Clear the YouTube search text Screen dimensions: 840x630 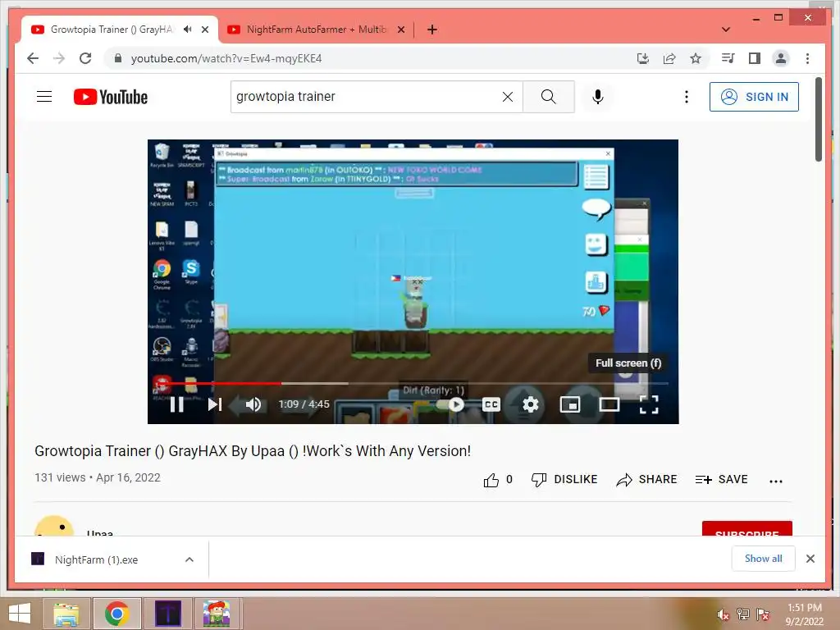pos(507,97)
